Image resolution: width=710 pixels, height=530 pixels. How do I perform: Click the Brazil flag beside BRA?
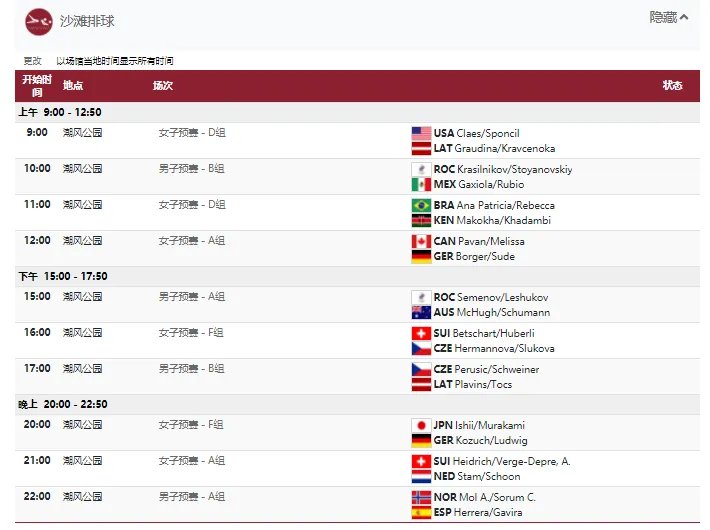tap(421, 205)
